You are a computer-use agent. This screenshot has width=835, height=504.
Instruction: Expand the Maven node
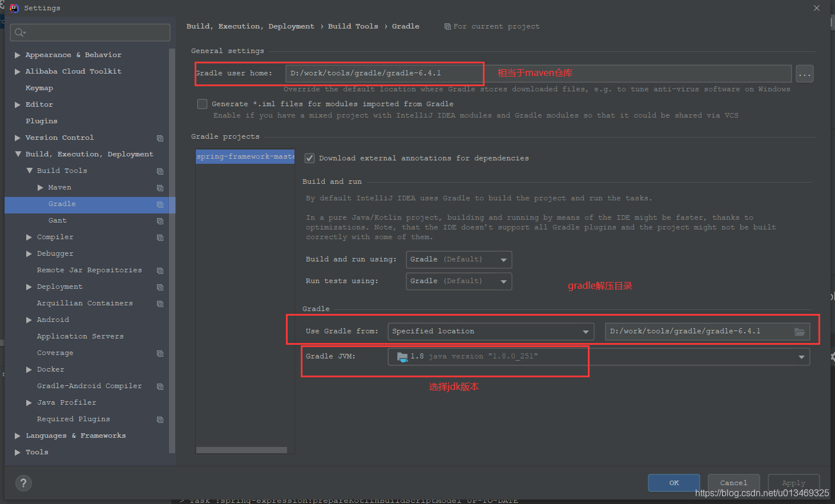[x=41, y=188]
